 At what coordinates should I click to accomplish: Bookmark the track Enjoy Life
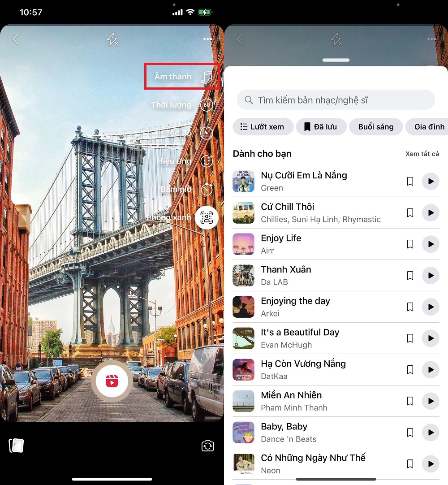410,244
